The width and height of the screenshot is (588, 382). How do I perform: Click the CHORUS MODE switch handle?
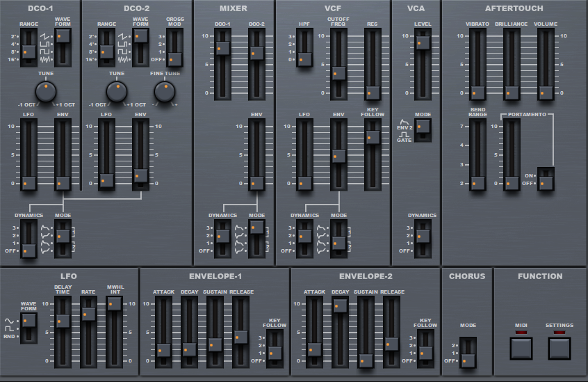click(468, 360)
